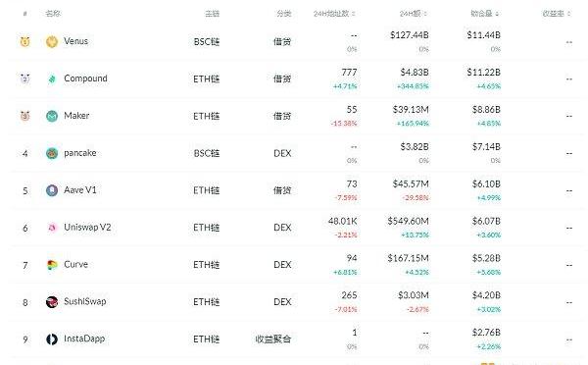Click the Maker teal logo icon
Screen dimensions: 588x365
(52, 116)
